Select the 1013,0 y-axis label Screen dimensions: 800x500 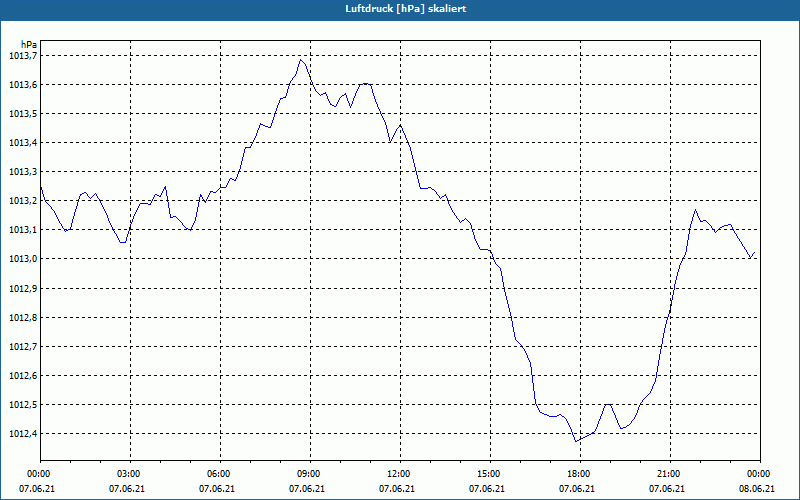point(23,259)
